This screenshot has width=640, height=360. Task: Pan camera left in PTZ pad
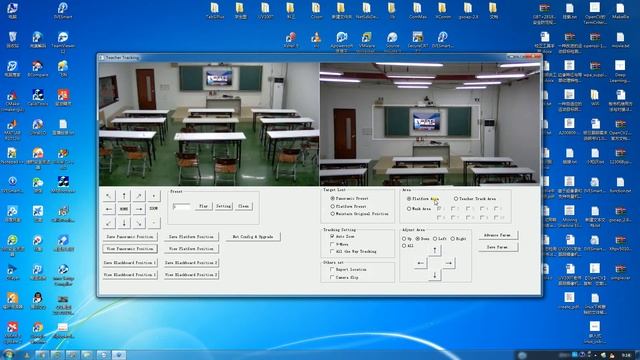pos(109,209)
